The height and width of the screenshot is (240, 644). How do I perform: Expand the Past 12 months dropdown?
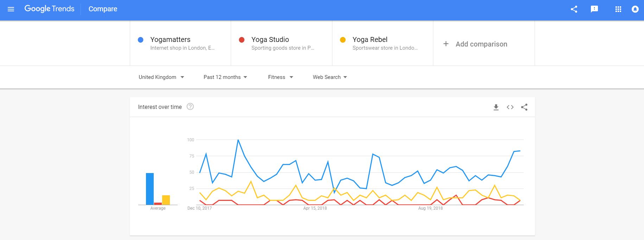pos(225,77)
